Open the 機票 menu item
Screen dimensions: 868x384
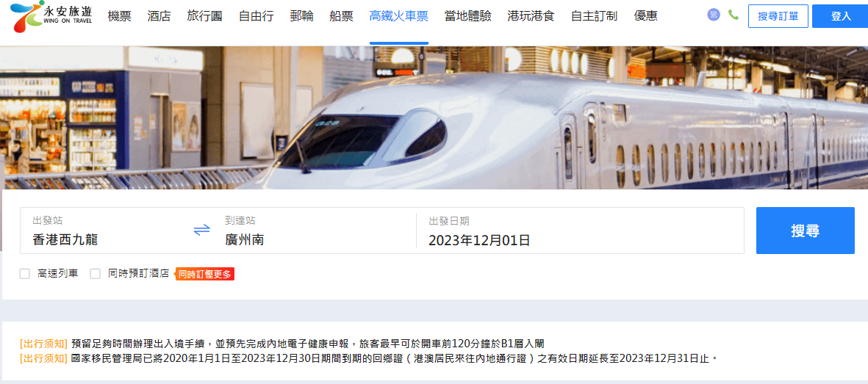[x=120, y=16]
